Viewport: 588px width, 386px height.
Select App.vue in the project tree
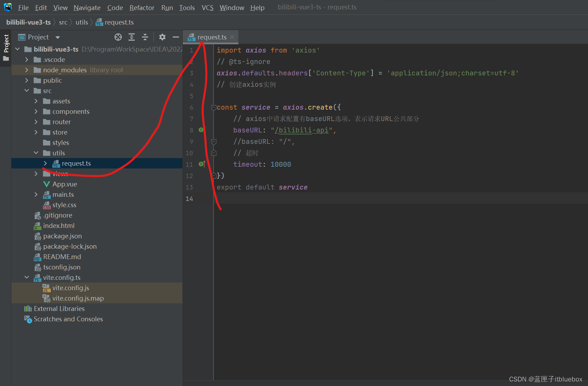tap(65, 184)
